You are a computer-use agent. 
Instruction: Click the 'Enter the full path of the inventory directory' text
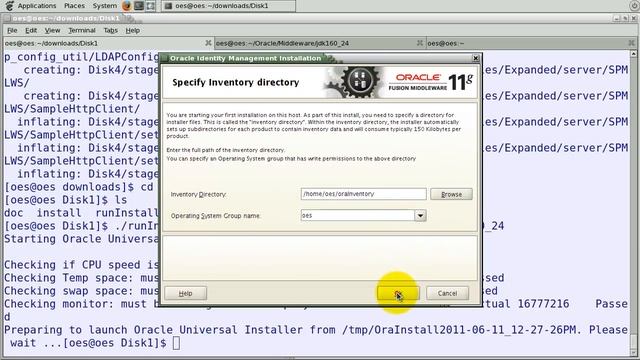point(226,150)
